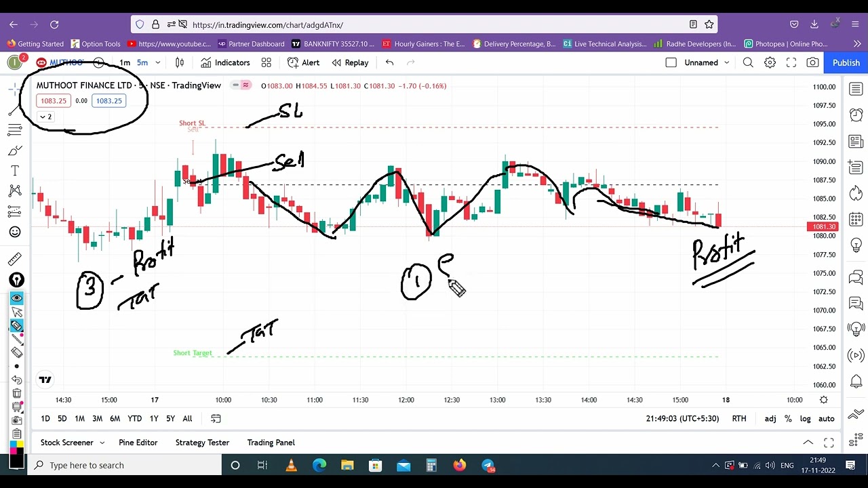The image size is (868, 488).
Task: Open the economic calendar icon
Action: (856, 220)
